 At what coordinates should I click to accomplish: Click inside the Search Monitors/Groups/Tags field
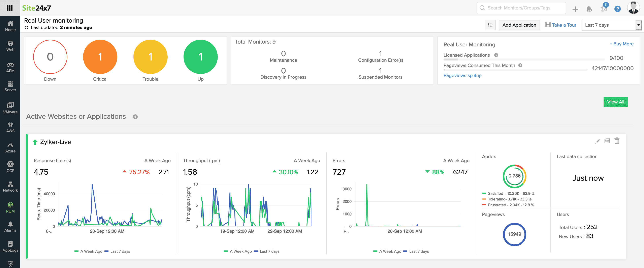(521, 8)
